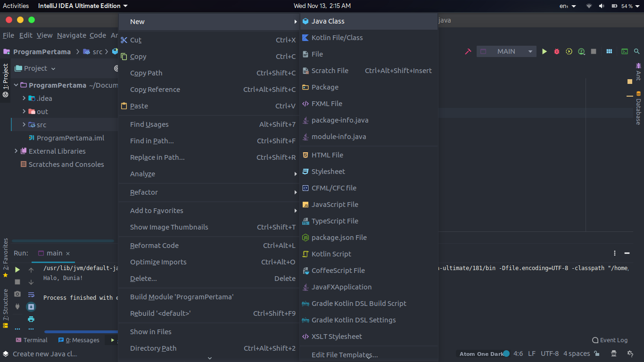The height and width of the screenshot is (362, 644).
Task: Click the LF line separator in status bar
Action: click(x=532, y=354)
